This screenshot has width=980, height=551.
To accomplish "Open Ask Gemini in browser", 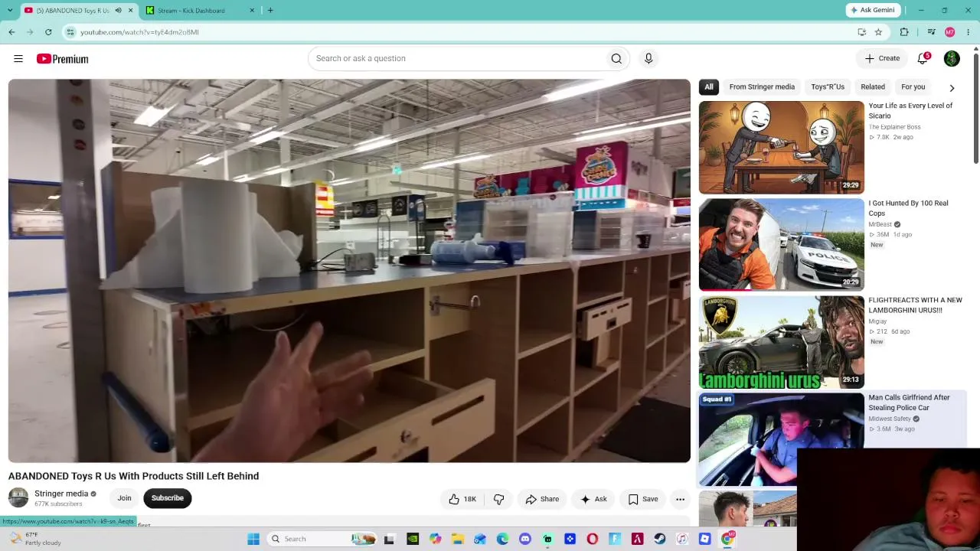I will point(872,11).
